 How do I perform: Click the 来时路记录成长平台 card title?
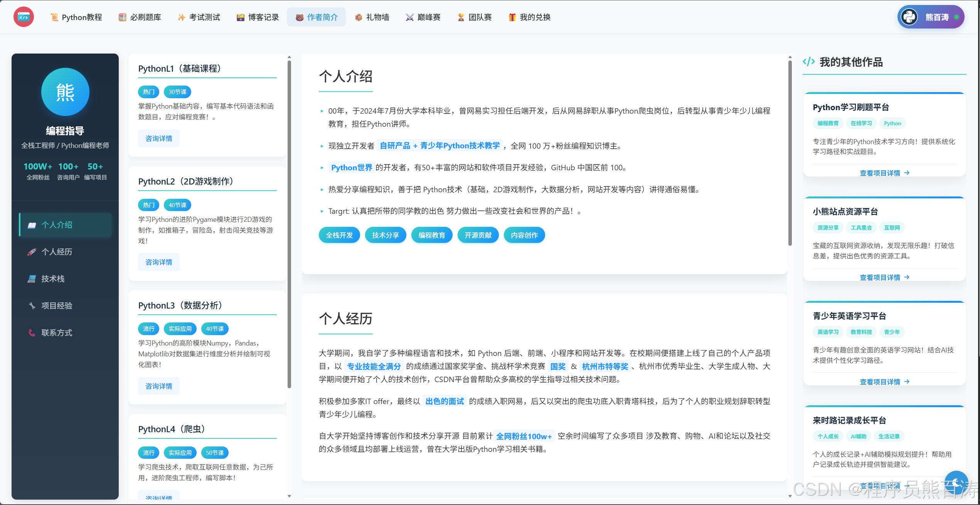849,420
